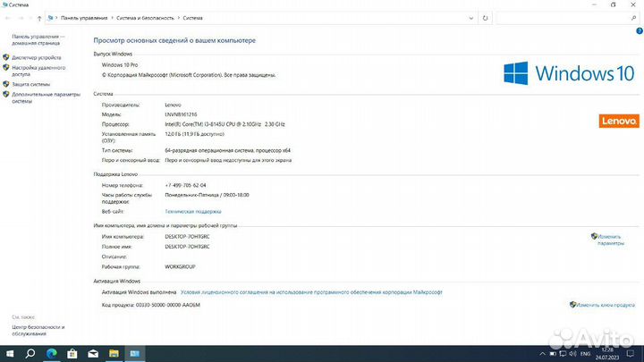Open help question mark icon

[x=640, y=30]
